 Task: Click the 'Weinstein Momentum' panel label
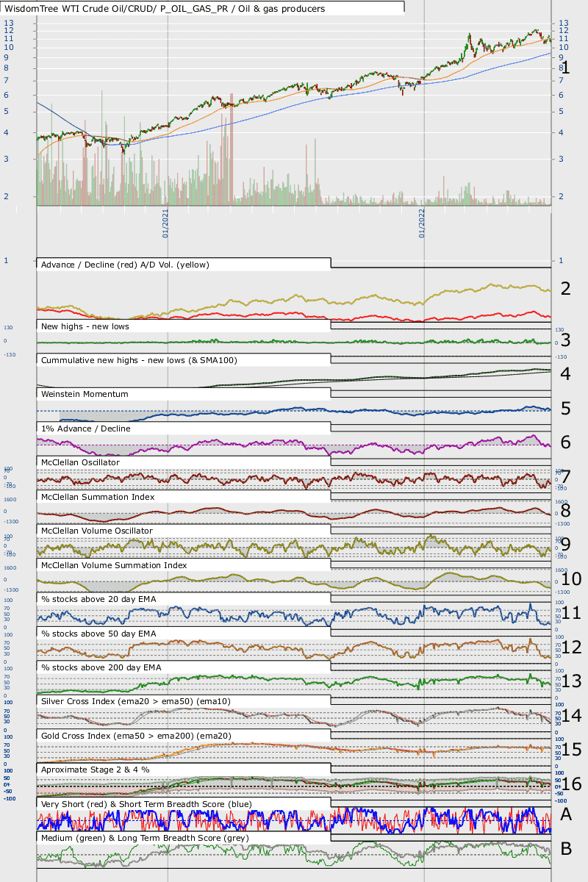[85, 394]
